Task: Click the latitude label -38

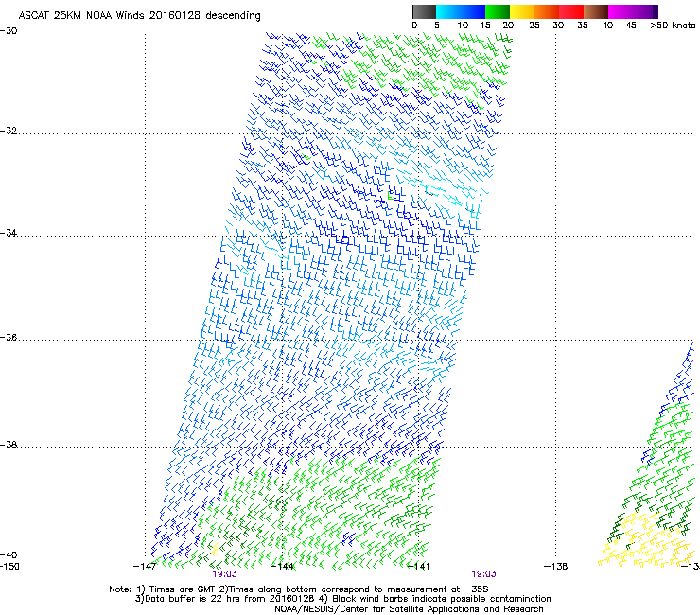Action: [9, 445]
